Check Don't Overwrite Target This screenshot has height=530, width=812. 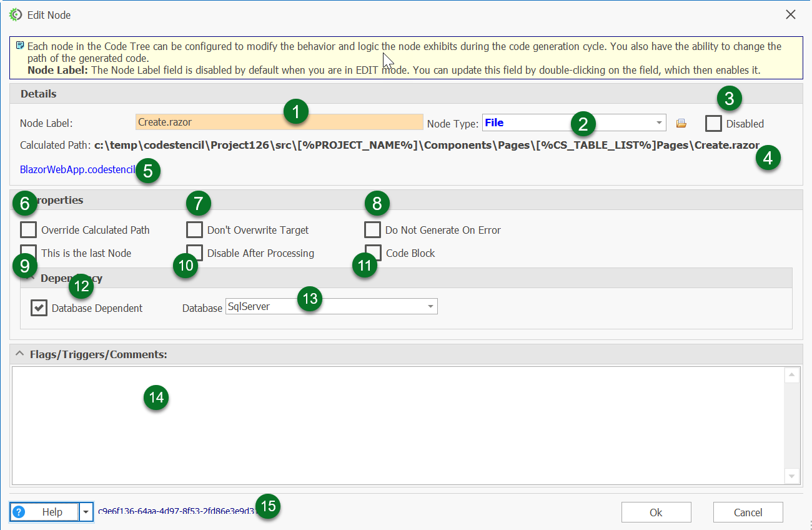(194, 230)
